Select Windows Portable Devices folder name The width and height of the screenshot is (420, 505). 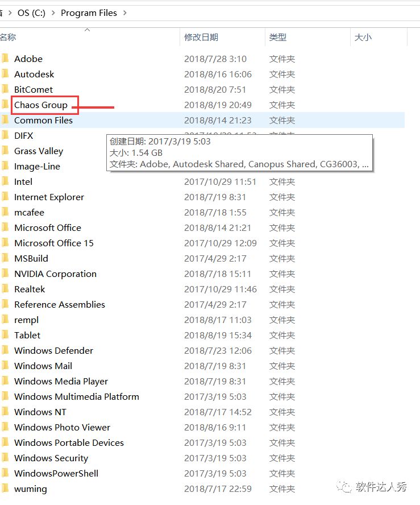tap(69, 442)
